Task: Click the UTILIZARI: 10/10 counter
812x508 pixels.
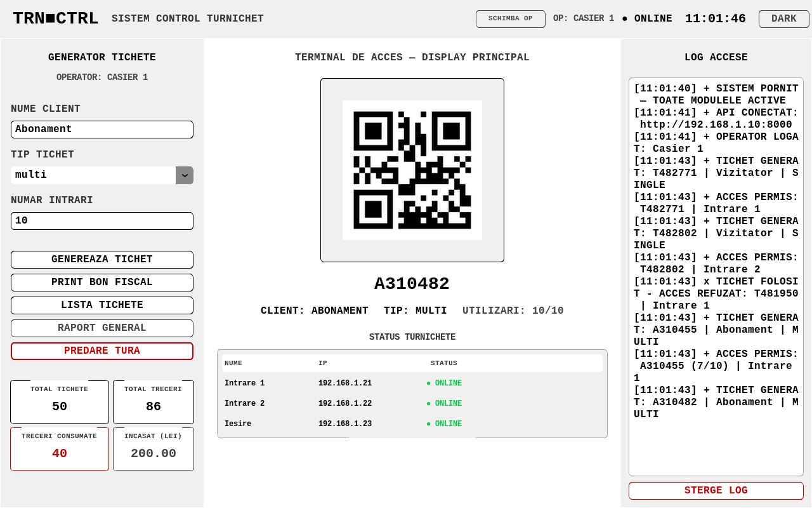Action: (x=513, y=311)
